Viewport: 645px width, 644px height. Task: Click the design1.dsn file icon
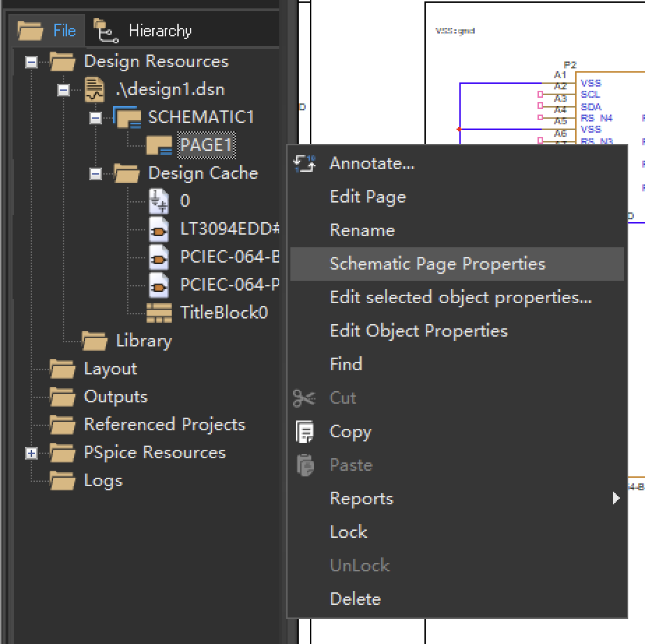coord(95,89)
